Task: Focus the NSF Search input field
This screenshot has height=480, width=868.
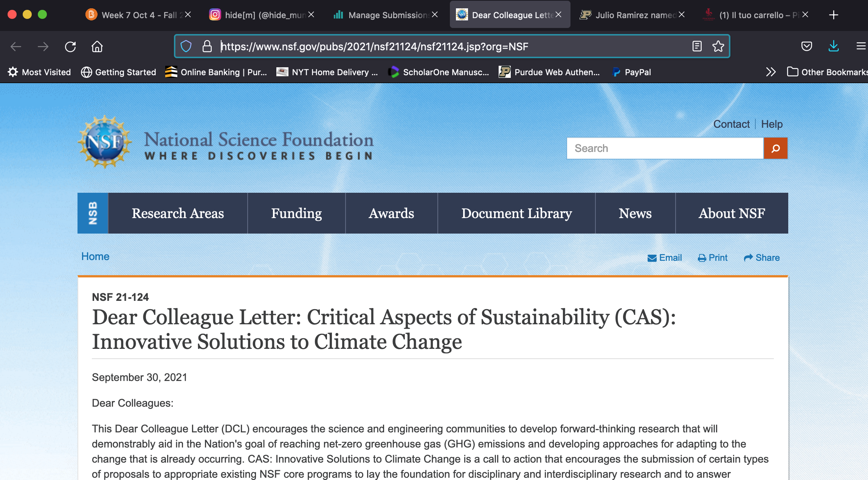Action: pos(665,148)
